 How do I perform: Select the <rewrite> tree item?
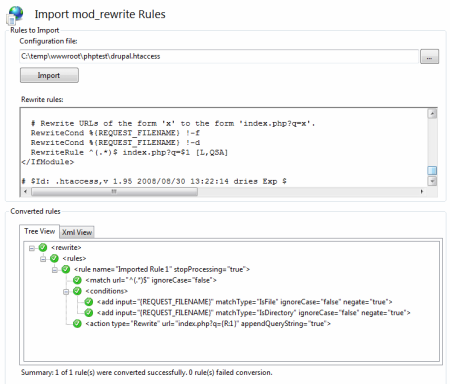66,248
